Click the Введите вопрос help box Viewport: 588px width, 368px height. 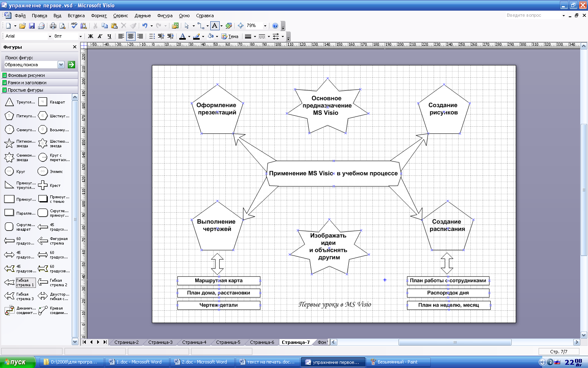coord(534,16)
